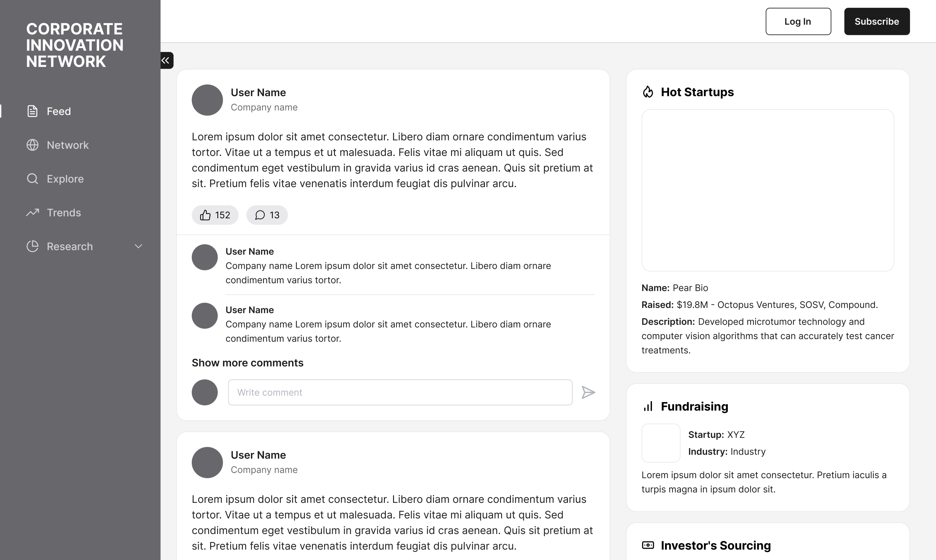Click the Trends arrow icon
This screenshot has width=936, height=560.
tap(32, 212)
